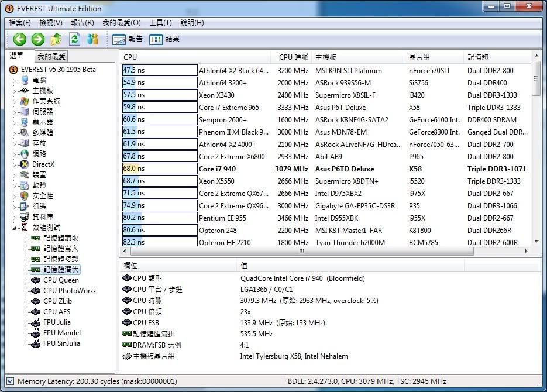Expand the 主機板 tree node

click(15, 91)
